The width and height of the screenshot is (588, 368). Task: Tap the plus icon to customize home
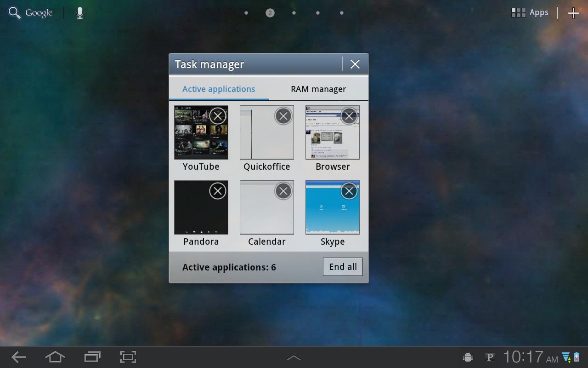pos(573,13)
